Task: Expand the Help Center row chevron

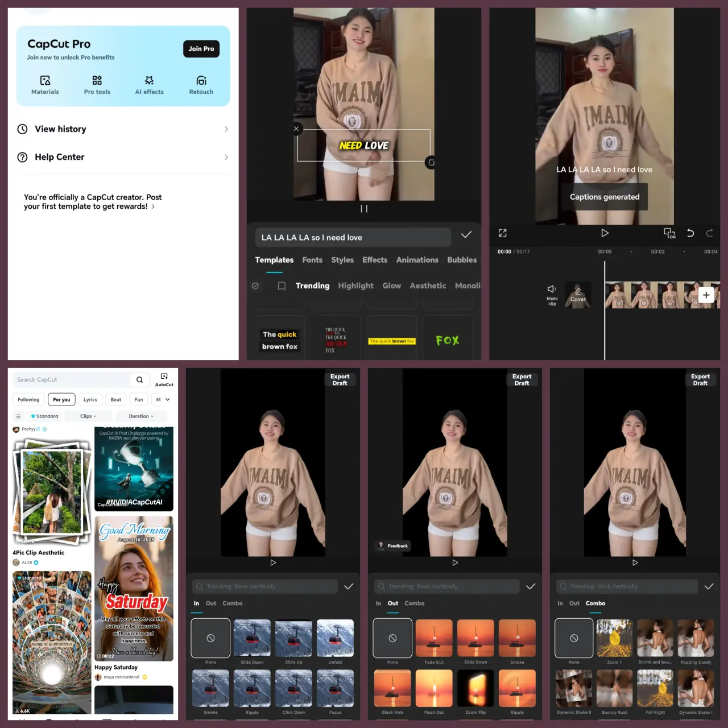Action: click(x=226, y=157)
